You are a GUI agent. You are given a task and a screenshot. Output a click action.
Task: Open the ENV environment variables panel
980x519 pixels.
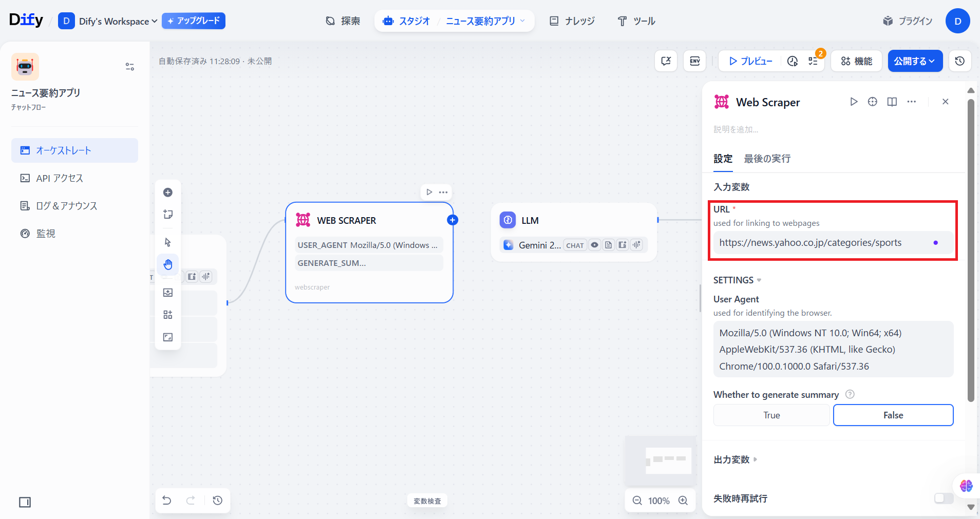click(694, 61)
